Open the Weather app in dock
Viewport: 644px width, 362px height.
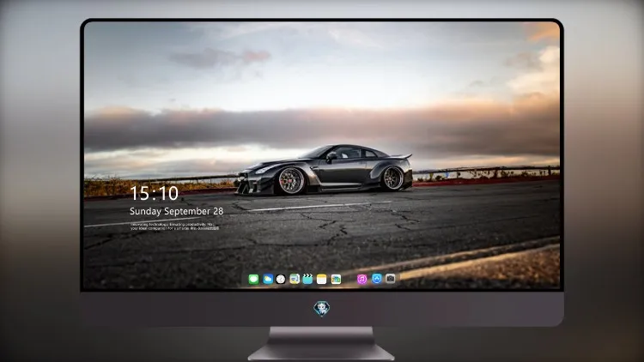tap(268, 279)
